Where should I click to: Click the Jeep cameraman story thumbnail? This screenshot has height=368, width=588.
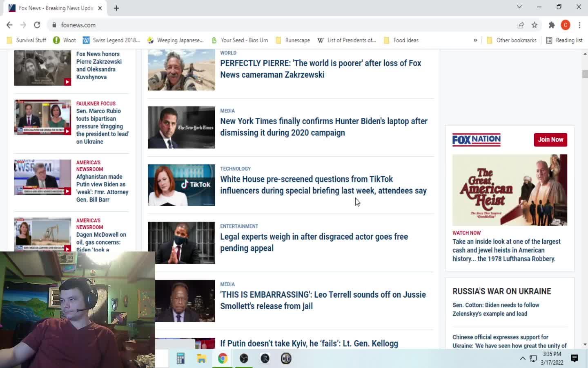coord(181,70)
